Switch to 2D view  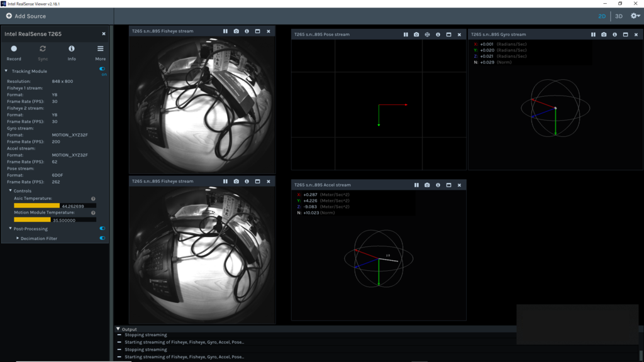602,16
